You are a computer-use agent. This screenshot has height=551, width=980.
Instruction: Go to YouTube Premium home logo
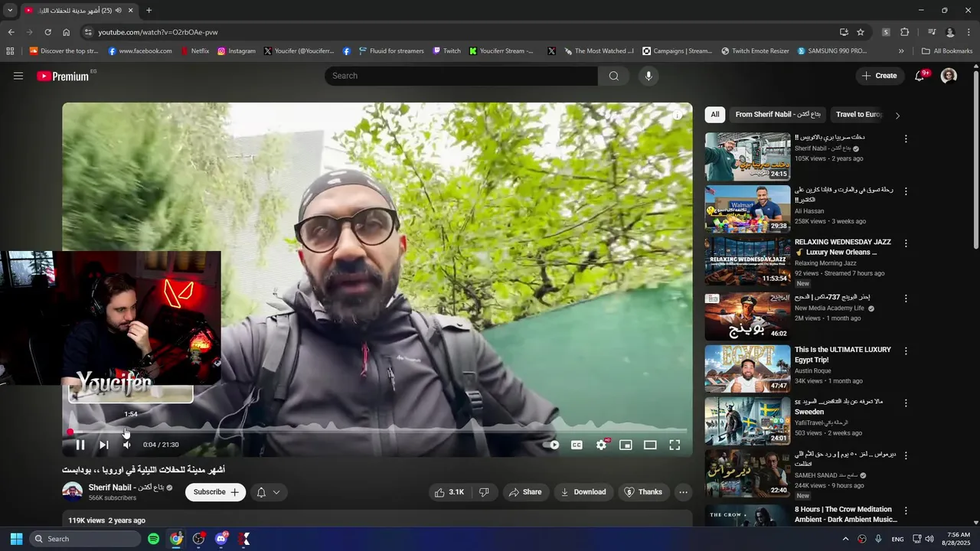(x=64, y=76)
